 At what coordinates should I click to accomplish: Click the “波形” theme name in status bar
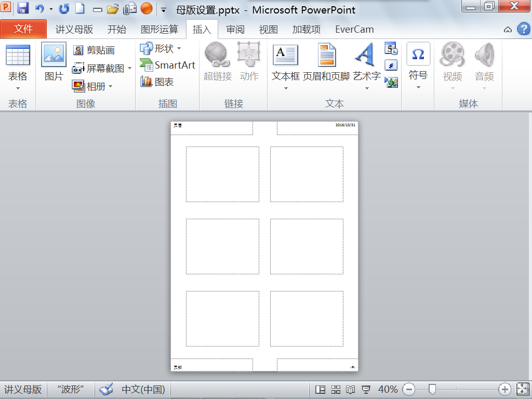pos(71,389)
